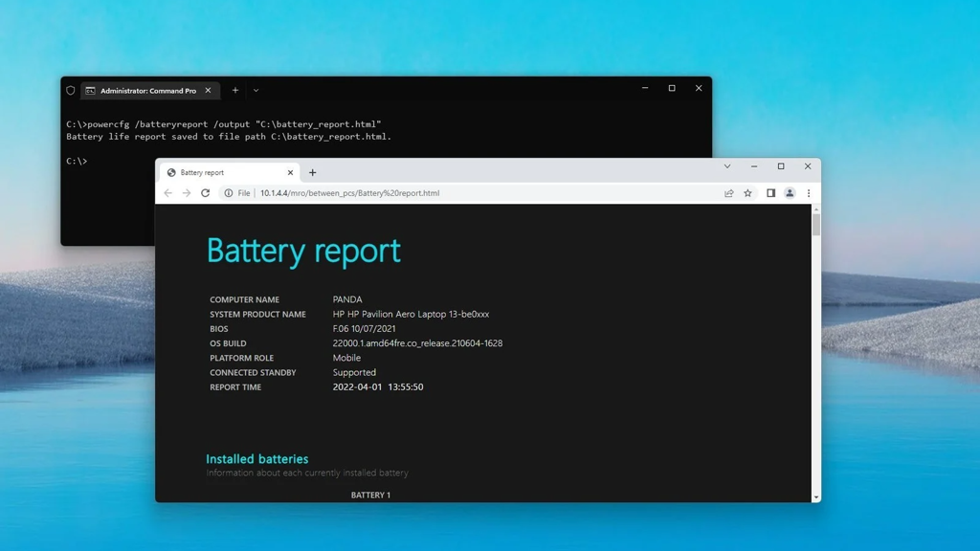Click the share page icon in address bar
The width and height of the screenshot is (980, 551).
[x=728, y=193]
